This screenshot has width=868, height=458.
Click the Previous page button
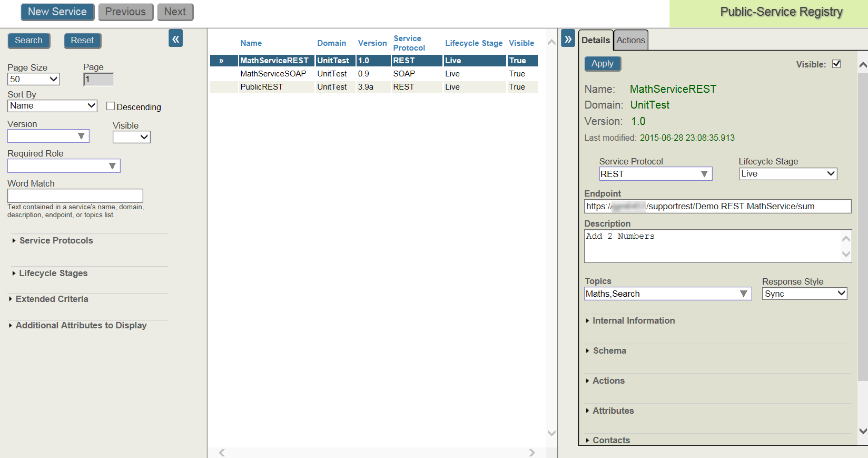coord(125,12)
